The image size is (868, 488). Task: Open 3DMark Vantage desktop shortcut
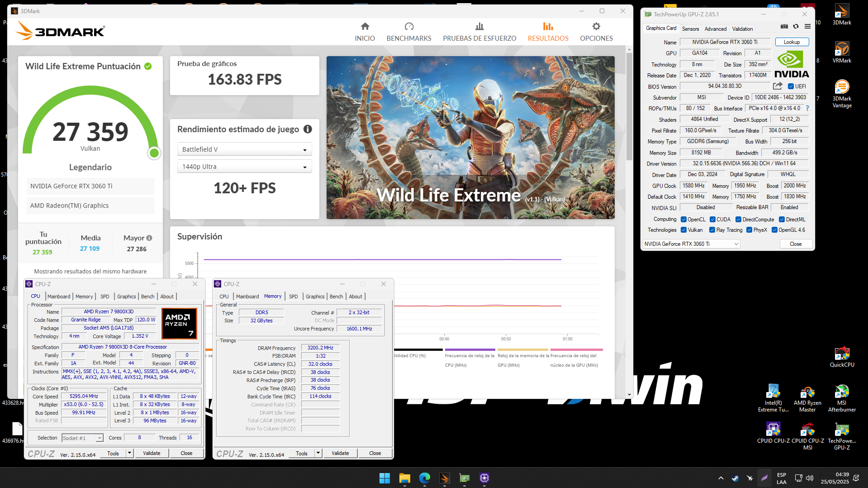[842, 93]
